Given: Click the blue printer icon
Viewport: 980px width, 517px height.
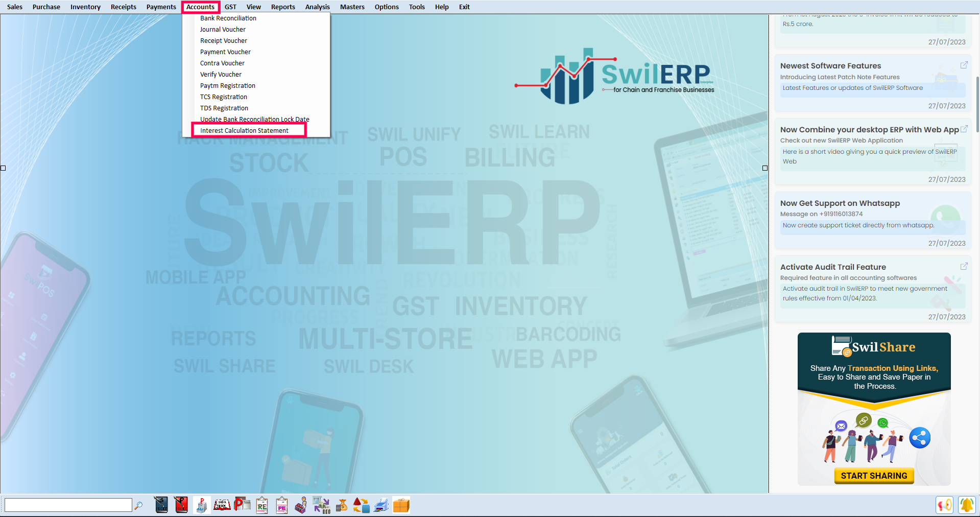Looking at the screenshot, I should [381, 505].
